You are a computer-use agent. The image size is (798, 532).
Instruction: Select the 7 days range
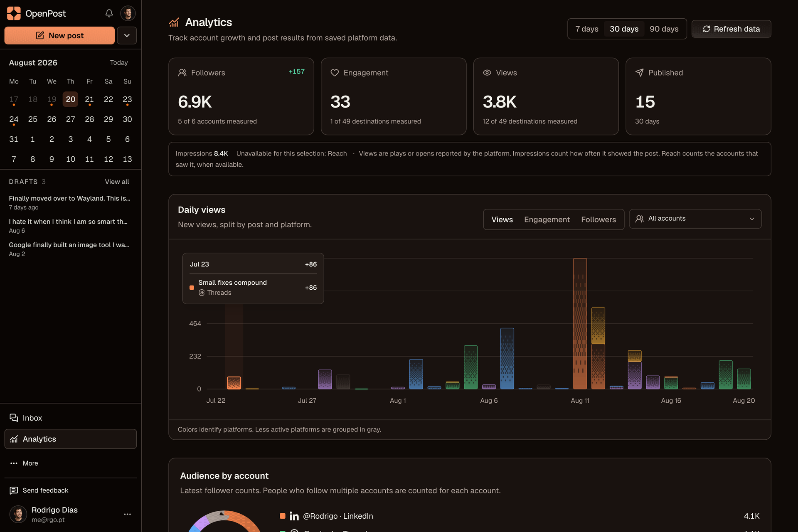pos(586,29)
